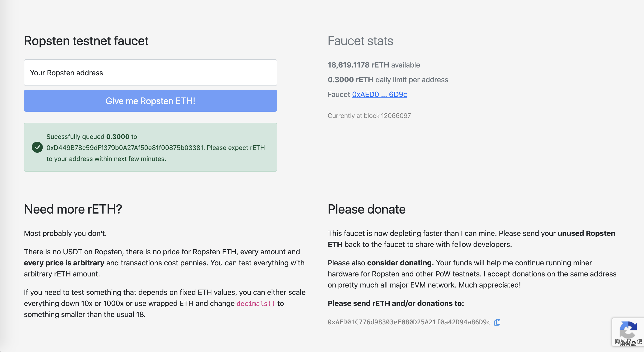644x352 pixels.
Task: Click the copy donation address icon
Action: 497,322
